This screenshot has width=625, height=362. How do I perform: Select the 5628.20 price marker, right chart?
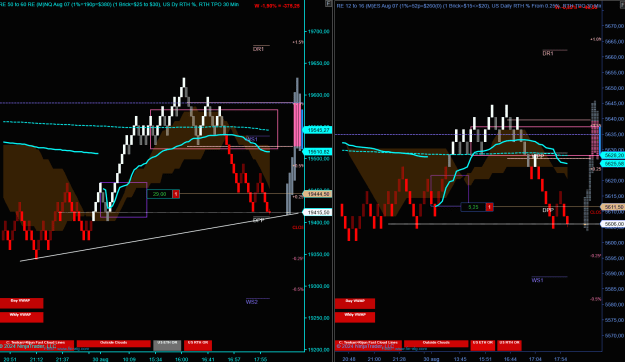coord(613,155)
